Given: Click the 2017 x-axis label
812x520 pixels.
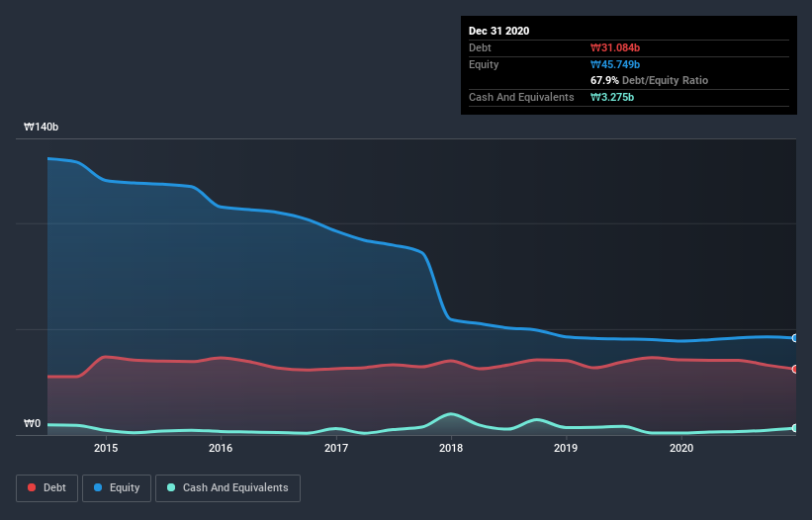Looking at the screenshot, I should [336, 448].
